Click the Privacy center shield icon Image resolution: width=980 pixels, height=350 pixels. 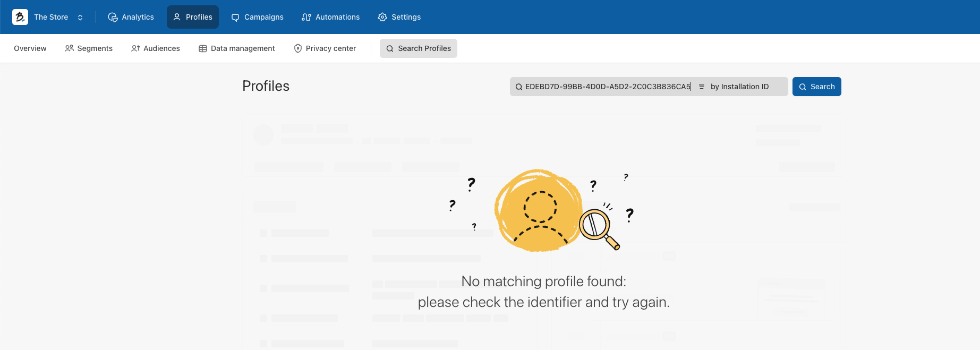click(298, 48)
